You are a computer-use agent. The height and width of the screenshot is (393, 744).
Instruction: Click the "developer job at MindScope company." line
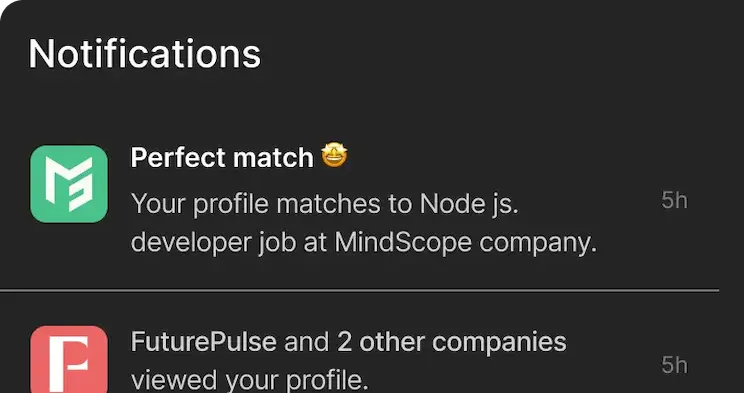(x=363, y=243)
